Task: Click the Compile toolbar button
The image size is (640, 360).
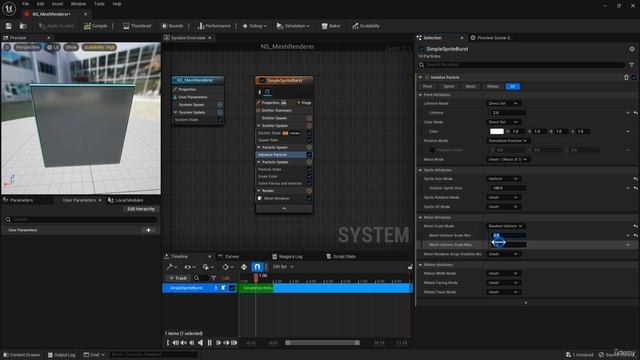Action: [x=96, y=26]
